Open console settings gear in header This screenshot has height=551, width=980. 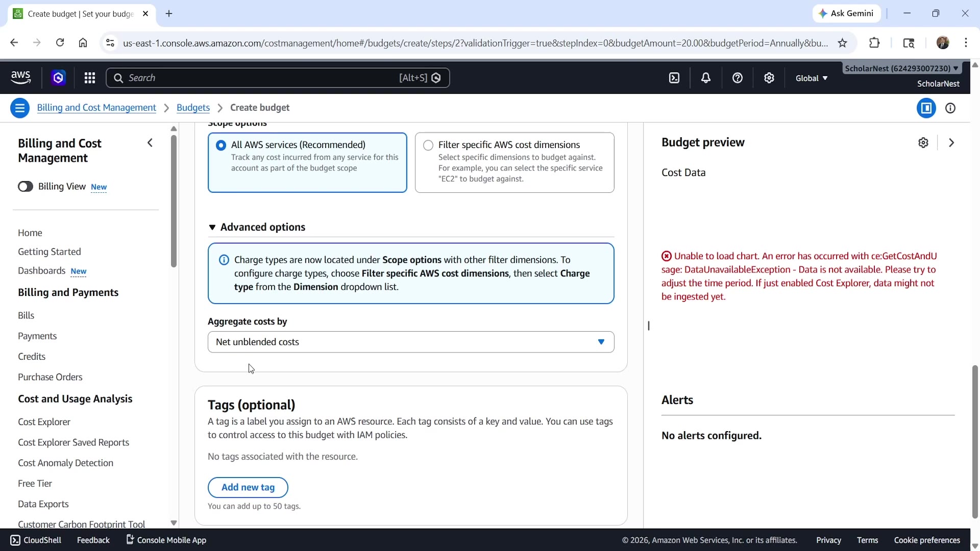tap(769, 78)
